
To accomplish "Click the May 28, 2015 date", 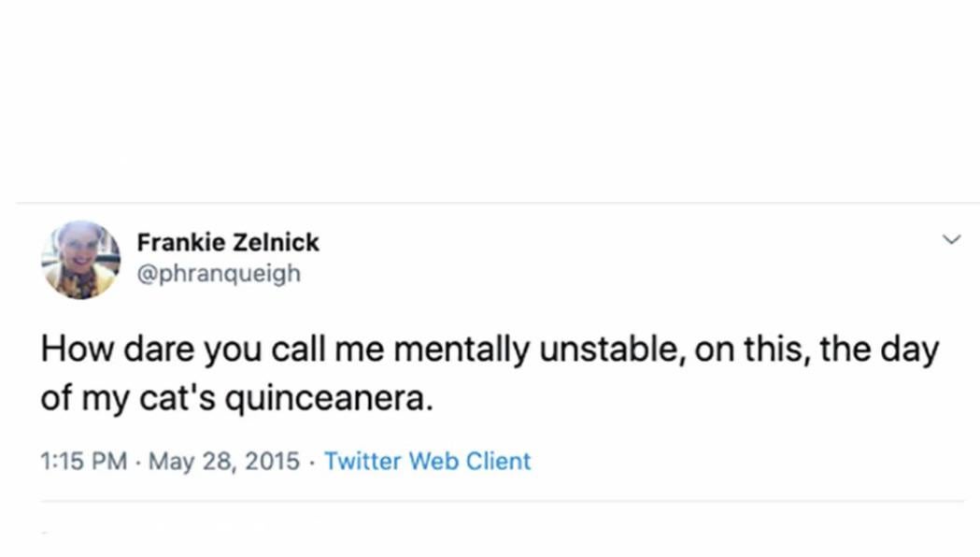I will pos(224,461).
